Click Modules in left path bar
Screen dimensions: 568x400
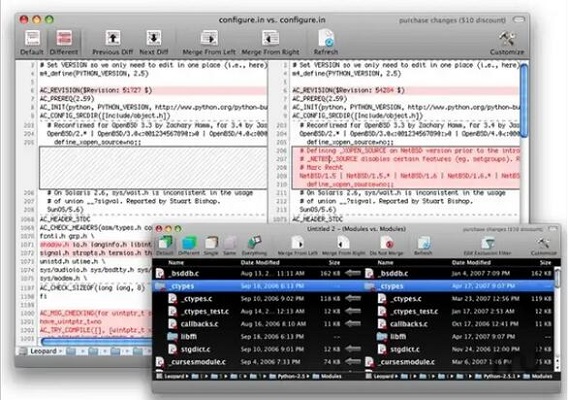tap(331, 376)
